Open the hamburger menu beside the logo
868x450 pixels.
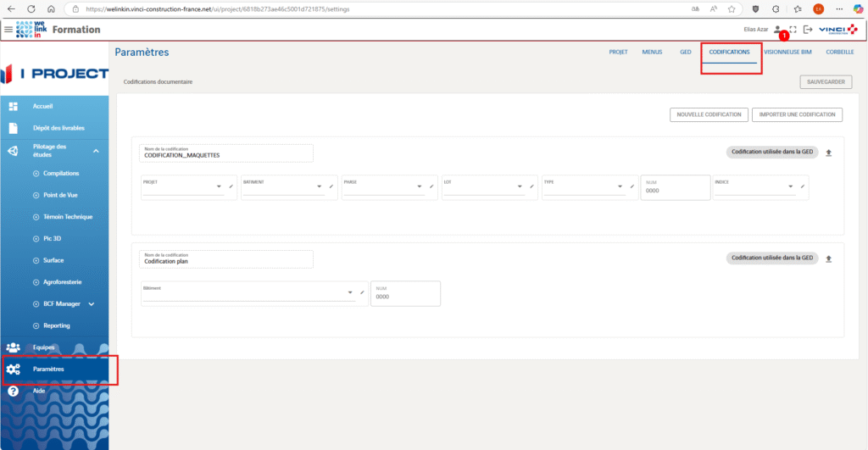(x=8, y=30)
